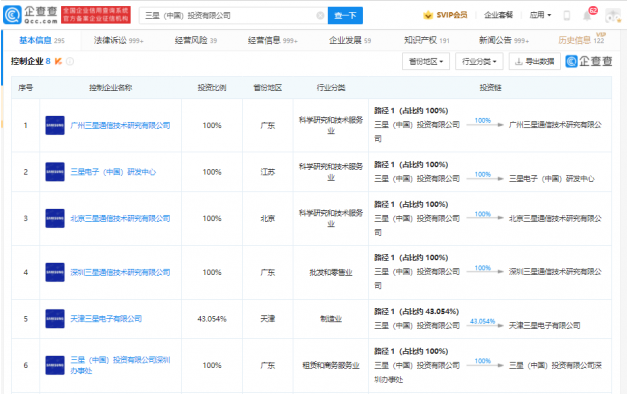Switch to 历史信息 VIP tab
The height and width of the screenshot is (394, 627).
coord(581,39)
